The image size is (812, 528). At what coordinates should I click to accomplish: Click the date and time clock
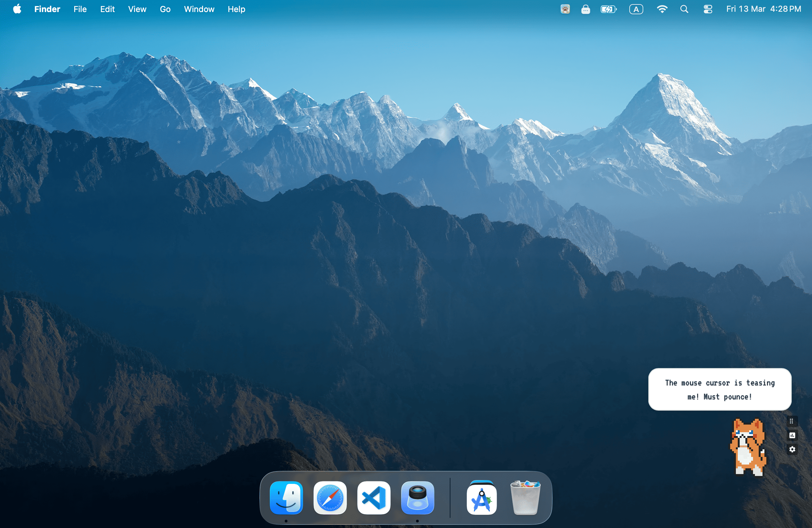(x=763, y=9)
